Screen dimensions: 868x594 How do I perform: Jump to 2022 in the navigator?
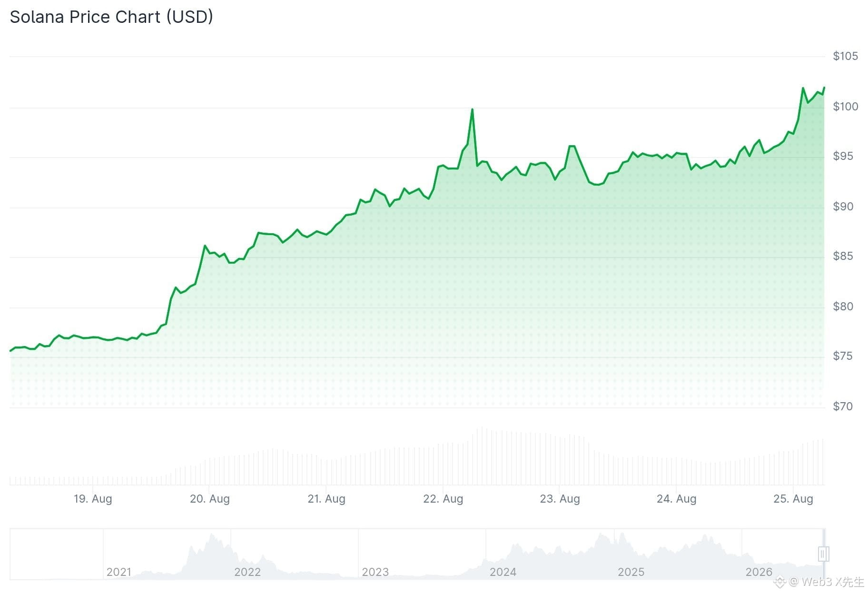pos(247,572)
